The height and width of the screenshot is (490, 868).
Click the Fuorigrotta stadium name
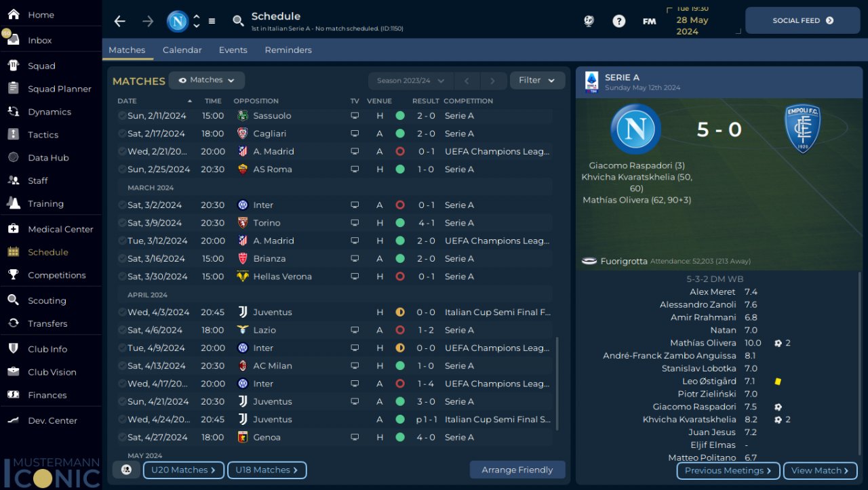click(x=623, y=261)
